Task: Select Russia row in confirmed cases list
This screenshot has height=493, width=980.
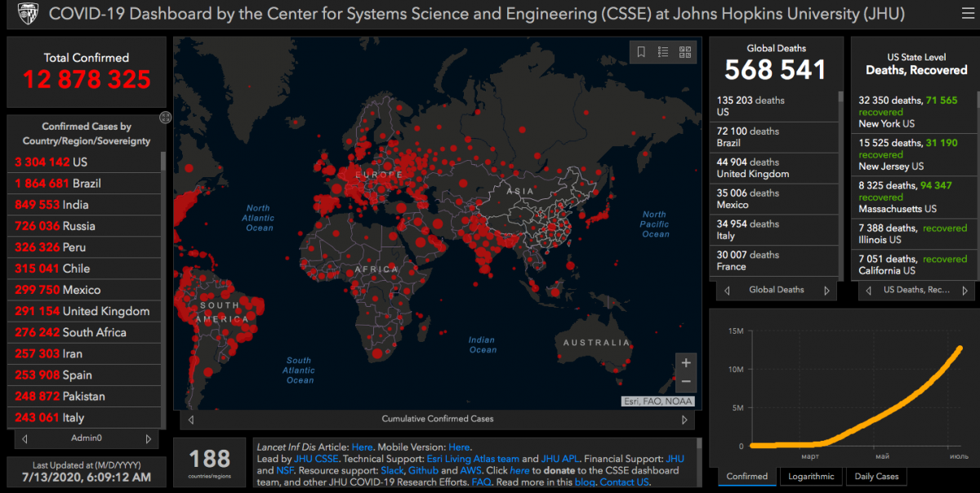Action: coord(85,225)
